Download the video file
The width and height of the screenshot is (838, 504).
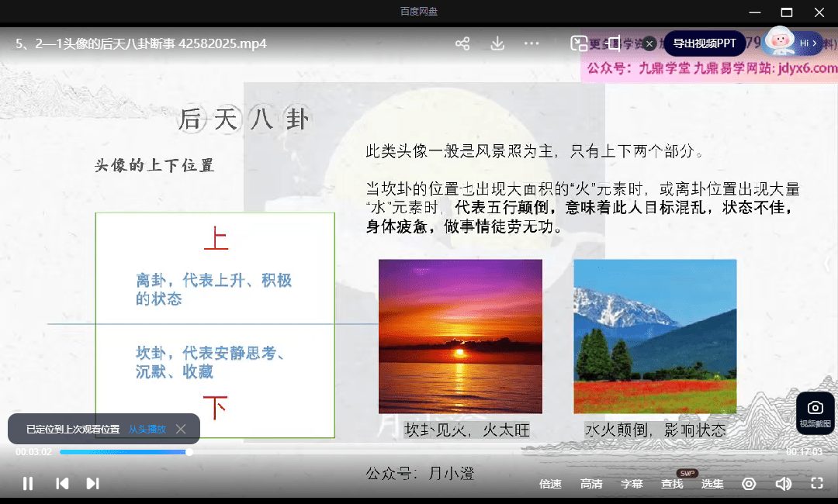[x=497, y=43]
